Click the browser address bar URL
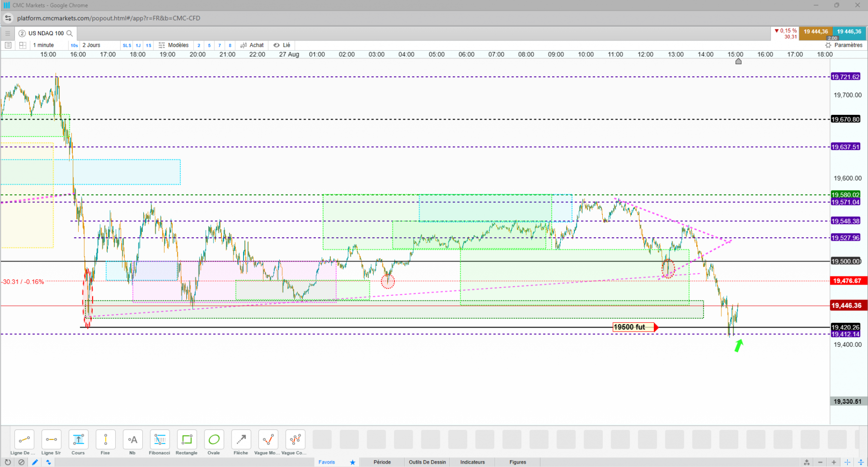This screenshot has height=467, width=868. 108,18
